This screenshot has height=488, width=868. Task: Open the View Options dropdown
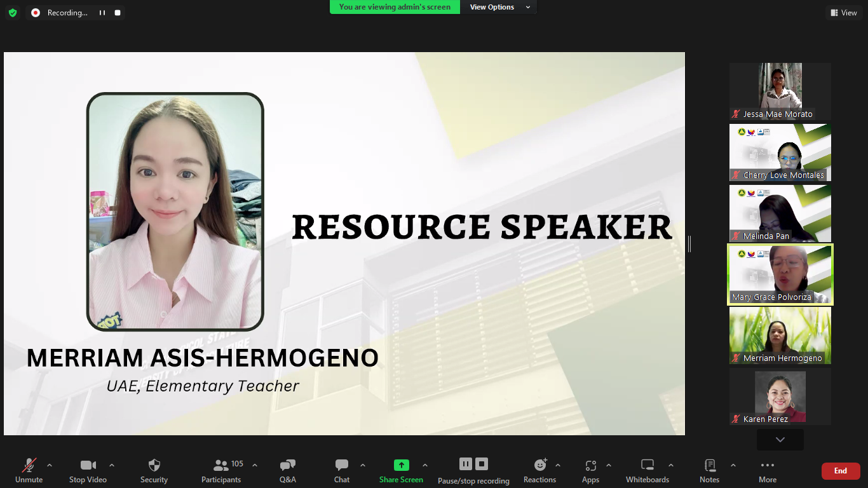click(x=499, y=7)
